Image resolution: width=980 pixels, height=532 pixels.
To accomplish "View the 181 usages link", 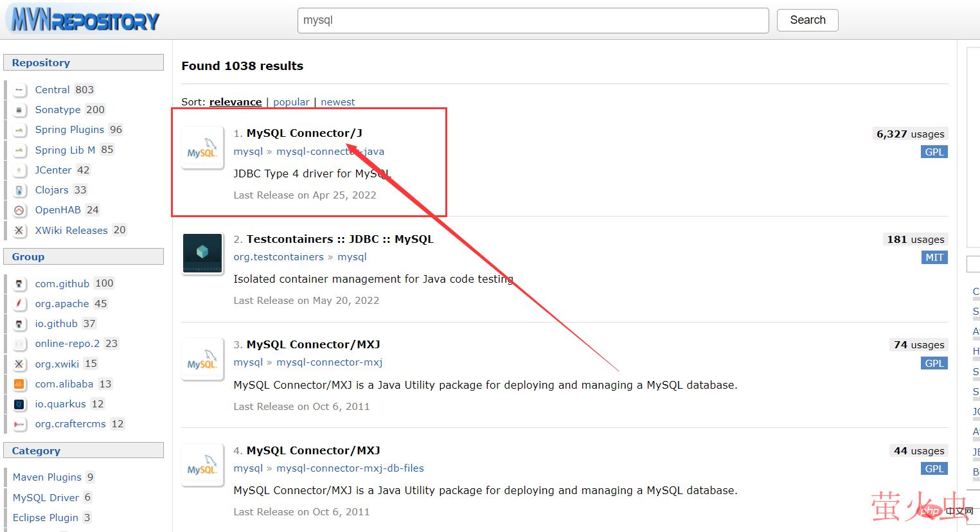I will click(x=916, y=240).
